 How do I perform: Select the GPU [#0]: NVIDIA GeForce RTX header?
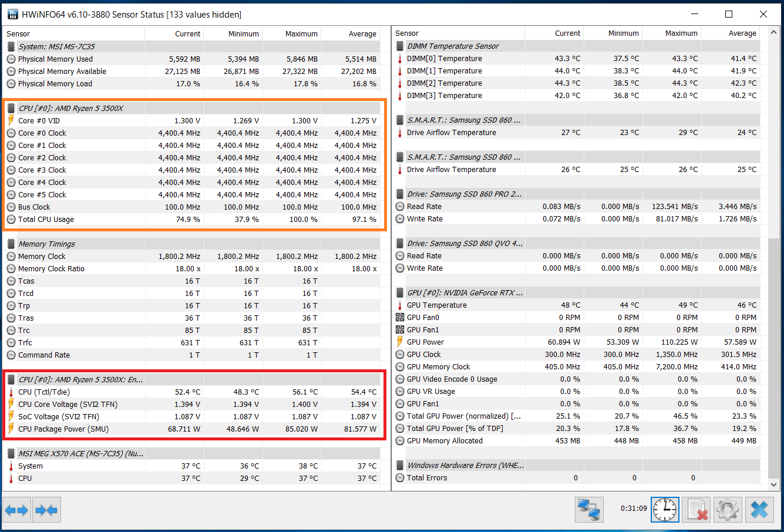[x=577, y=292]
